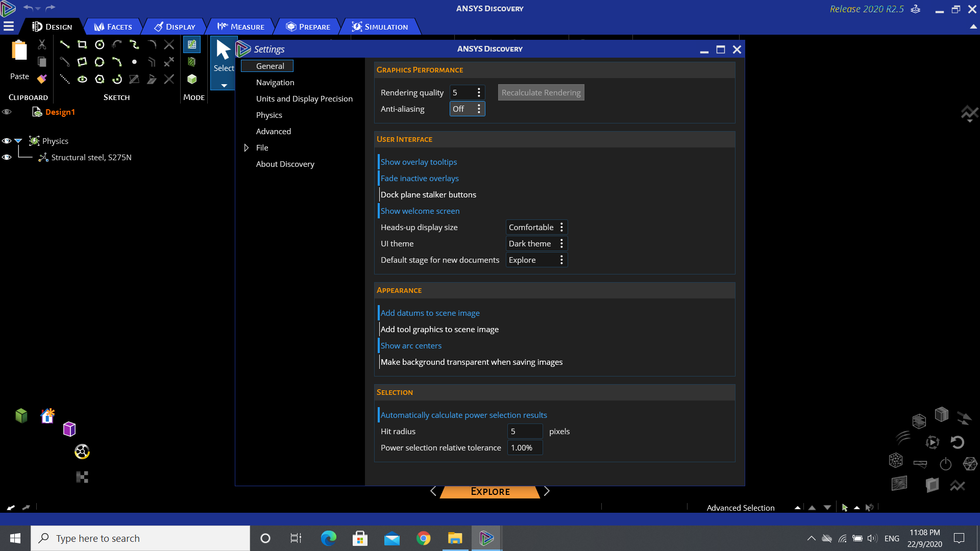The width and height of the screenshot is (980, 551).
Task: Open the UI theme dropdown
Action: (x=536, y=243)
